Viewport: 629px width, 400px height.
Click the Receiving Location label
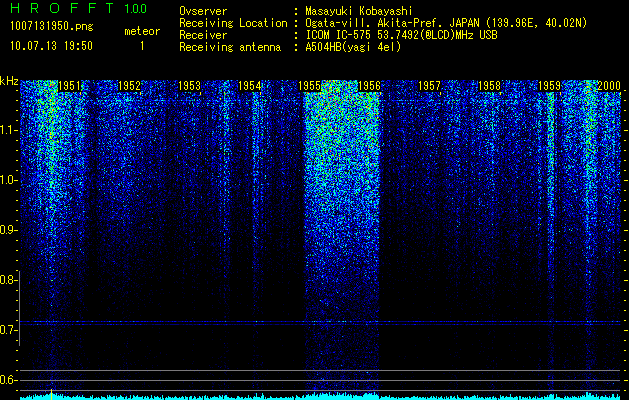233,23
